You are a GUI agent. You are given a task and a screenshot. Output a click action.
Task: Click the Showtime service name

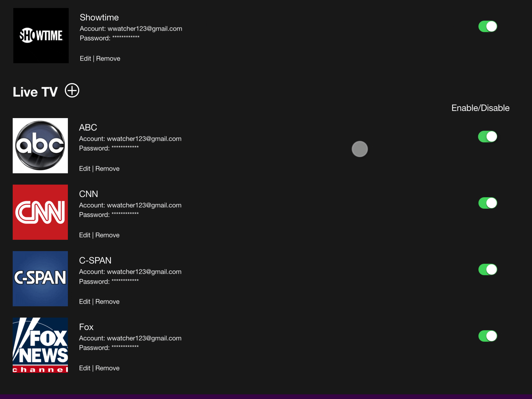[99, 17]
